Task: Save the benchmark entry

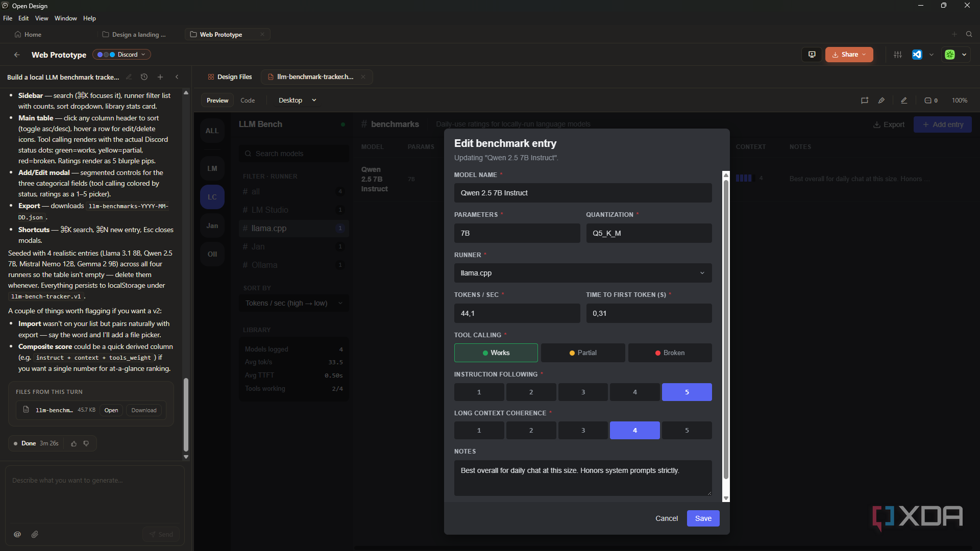Action: pyautogui.click(x=703, y=518)
